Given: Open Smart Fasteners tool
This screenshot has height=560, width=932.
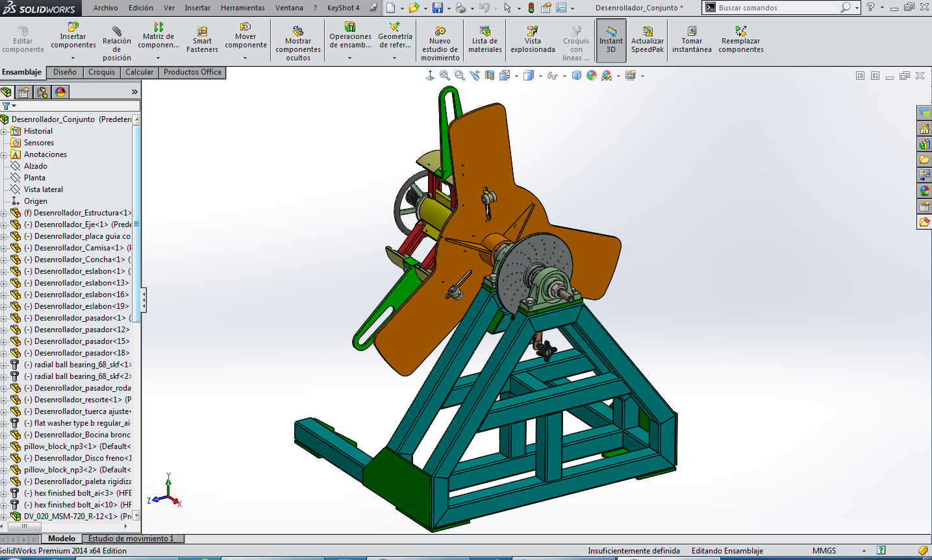Looking at the screenshot, I should pyautogui.click(x=202, y=40).
